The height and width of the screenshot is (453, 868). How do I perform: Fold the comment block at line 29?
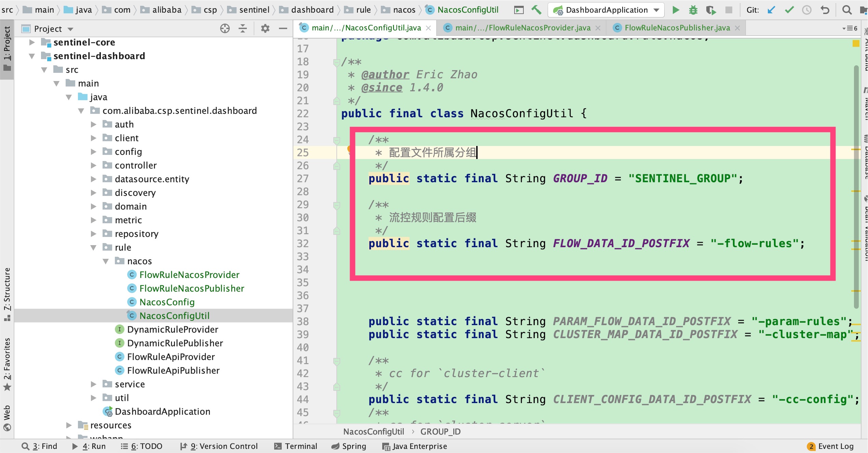tap(336, 205)
